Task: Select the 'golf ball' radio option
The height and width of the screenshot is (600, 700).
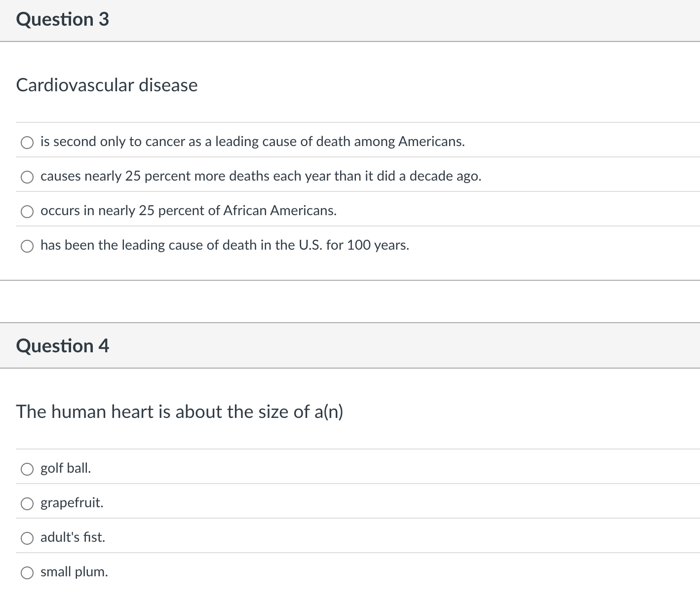Action: pos(27,469)
